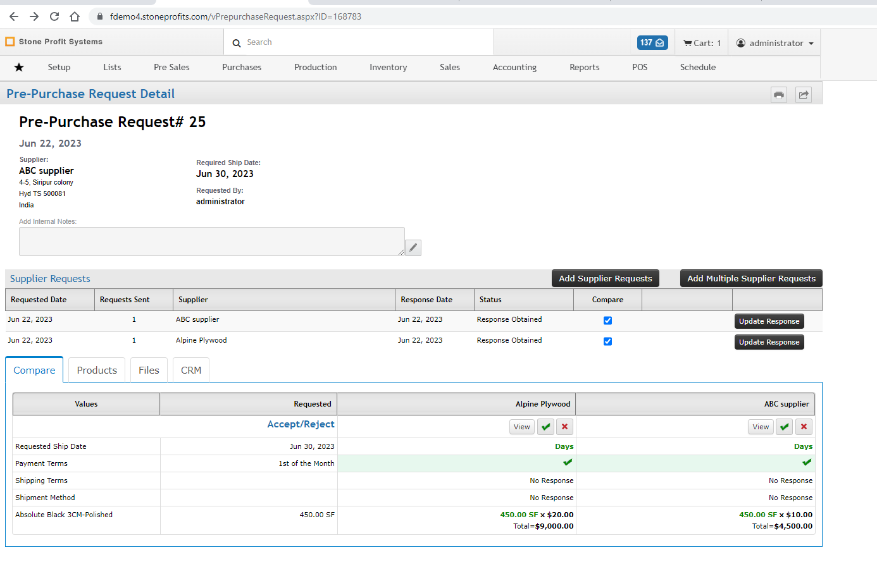Click the magnifier search icon
Image resolution: width=877 pixels, height=588 pixels.
pyautogui.click(x=237, y=43)
